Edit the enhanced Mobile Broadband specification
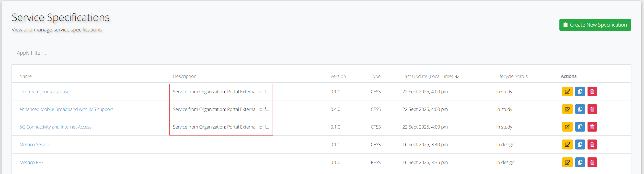This screenshot has width=644, height=174. [567, 109]
